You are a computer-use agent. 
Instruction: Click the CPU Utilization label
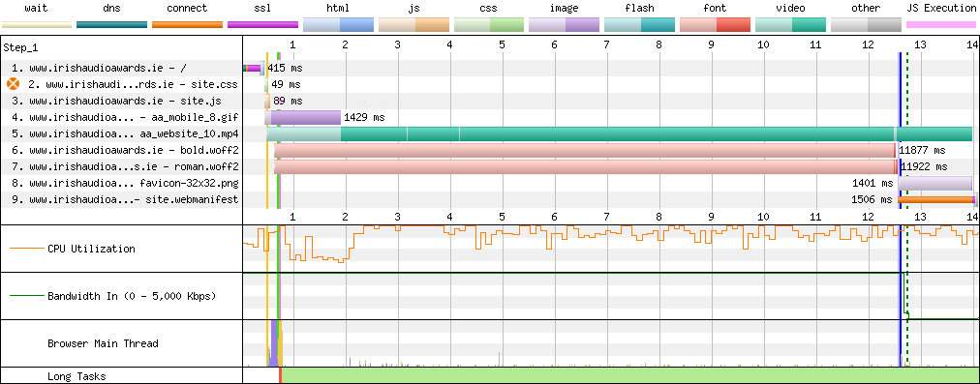[x=91, y=249]
